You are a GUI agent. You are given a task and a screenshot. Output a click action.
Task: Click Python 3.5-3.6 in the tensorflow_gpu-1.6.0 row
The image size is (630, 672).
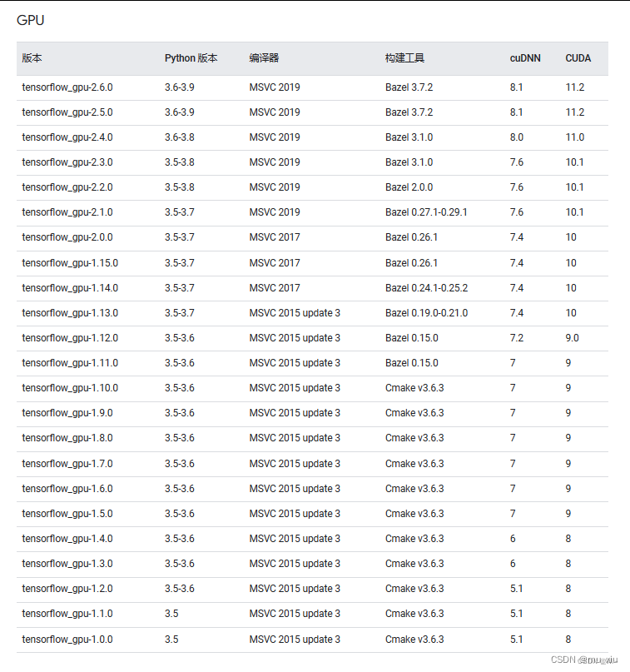[x=180, y=489]
